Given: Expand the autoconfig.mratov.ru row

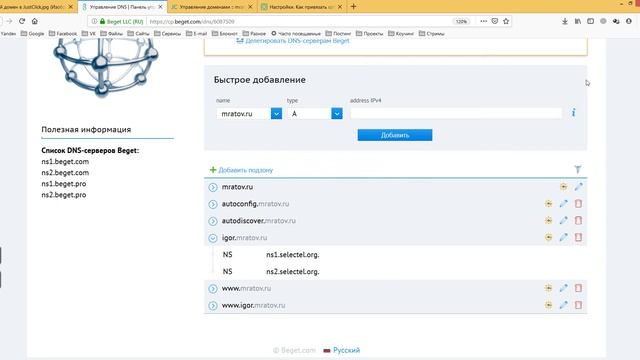Looking at the screenshot, I should (x=213, y=204).
